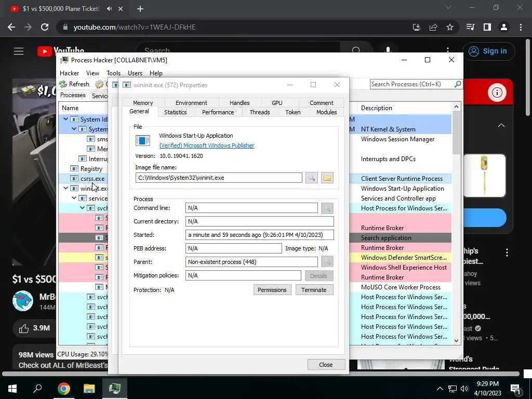Switch to the GPU tab
This screenshot has height=399, width=532.
277,102
